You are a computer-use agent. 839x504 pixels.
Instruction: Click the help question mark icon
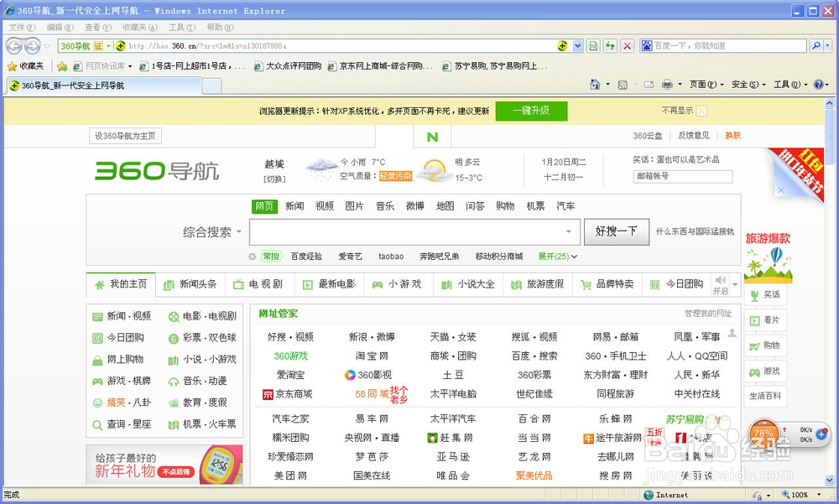tap(818, 85)
